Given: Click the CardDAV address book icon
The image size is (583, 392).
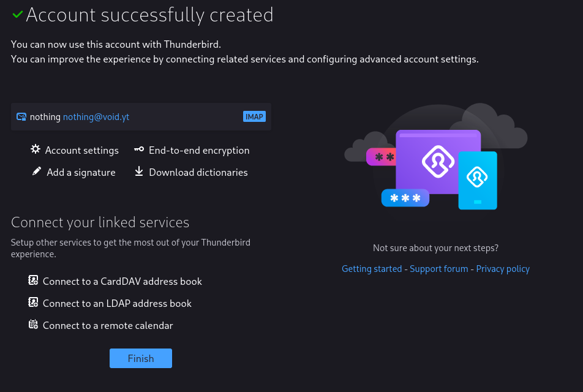Looking at the screenshot, I should pyautogui.click(x=33, y=280).
